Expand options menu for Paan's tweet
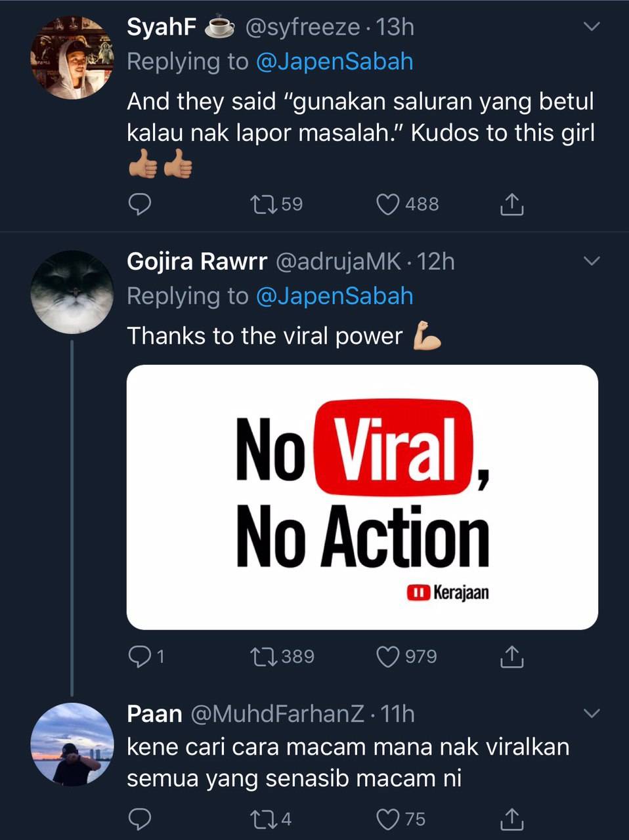 pos(592,713)
